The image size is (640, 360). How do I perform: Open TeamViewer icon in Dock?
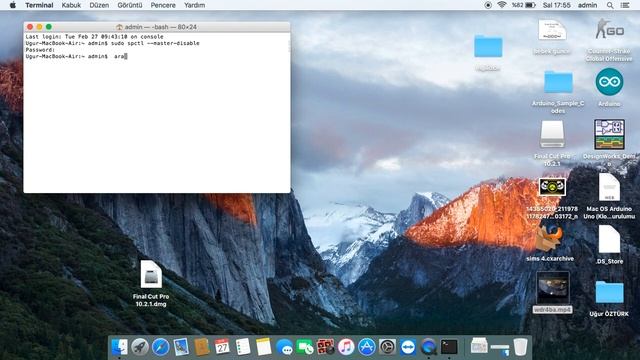[x=408, y=347]
